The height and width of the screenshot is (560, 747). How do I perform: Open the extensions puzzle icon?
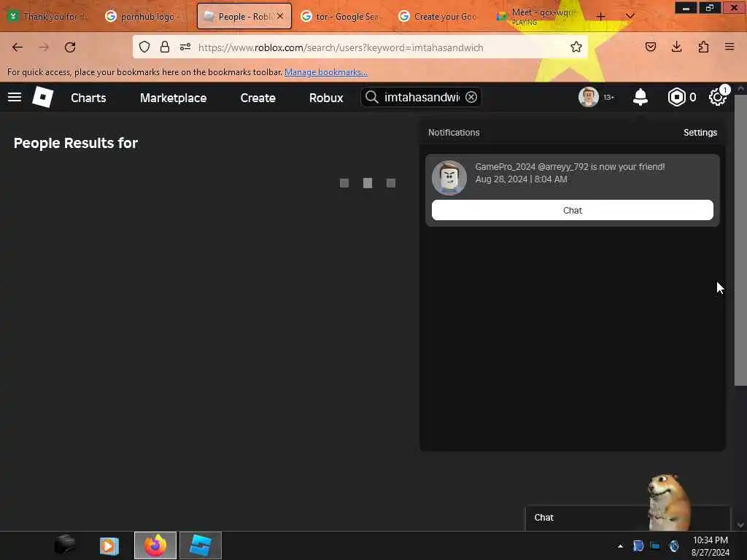coord(703,47)
